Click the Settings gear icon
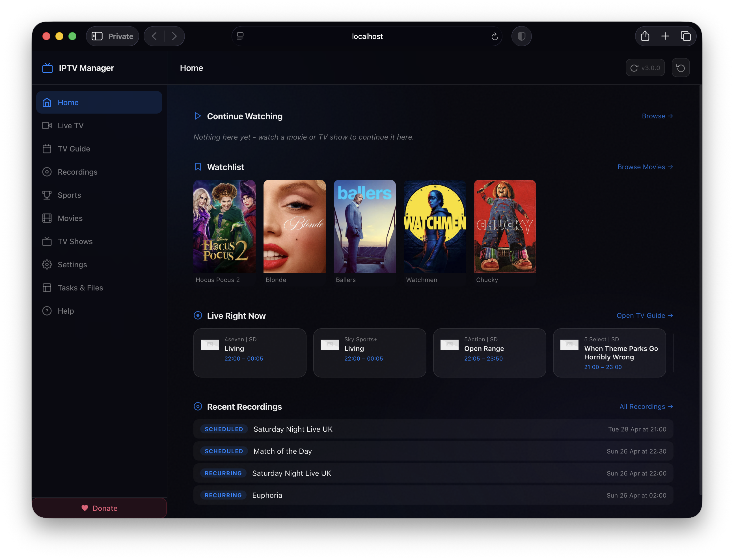The height and width of the screenshot is (560, 734). pos(47,265)
